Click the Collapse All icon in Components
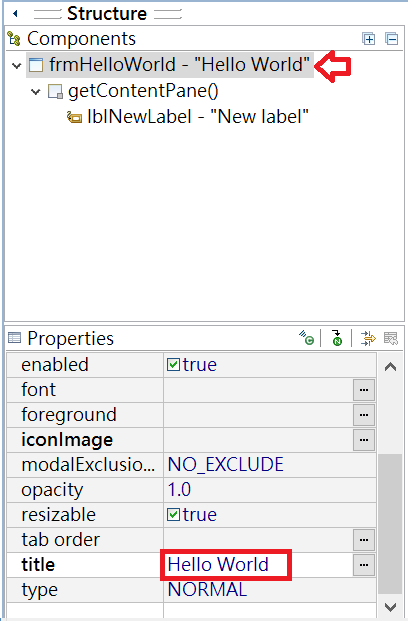Image resolution: width=408 pixels, height=621 pixels. coord(392,39)
